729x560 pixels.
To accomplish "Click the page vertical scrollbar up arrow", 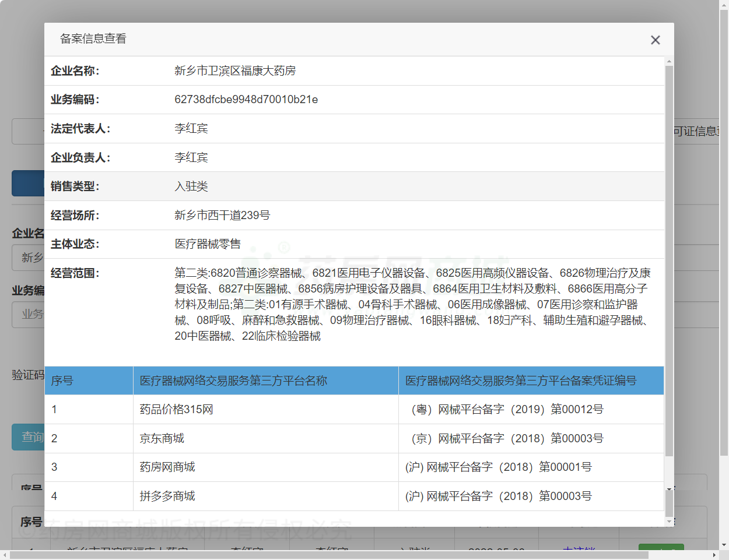I will point(724,5).
